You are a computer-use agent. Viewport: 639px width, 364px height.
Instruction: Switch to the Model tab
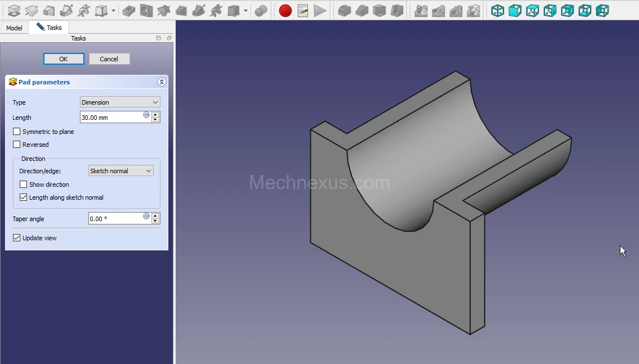click(x=14, y=28)
